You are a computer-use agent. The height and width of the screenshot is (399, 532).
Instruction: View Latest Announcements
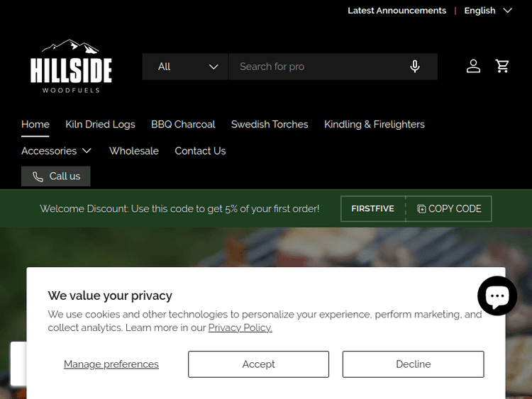[x=397, y=11]
